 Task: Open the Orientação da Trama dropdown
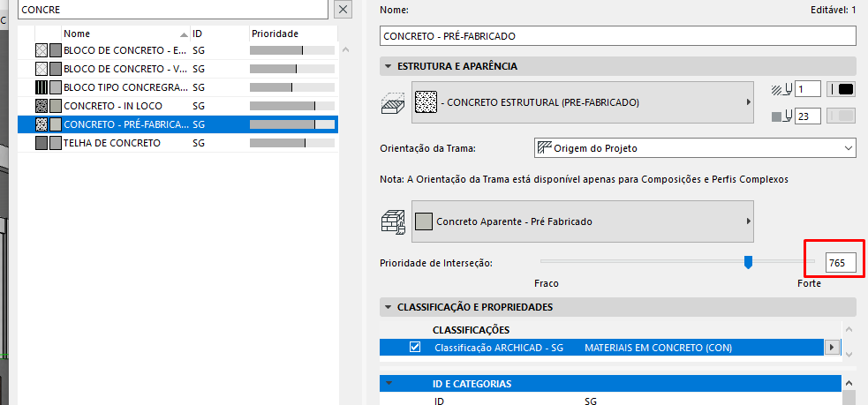click(x=695, y=147)
